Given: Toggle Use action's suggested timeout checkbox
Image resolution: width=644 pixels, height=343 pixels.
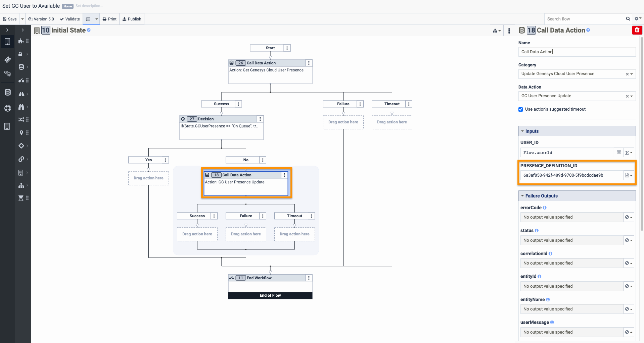Looking at the screenshot, I should 520,109.
